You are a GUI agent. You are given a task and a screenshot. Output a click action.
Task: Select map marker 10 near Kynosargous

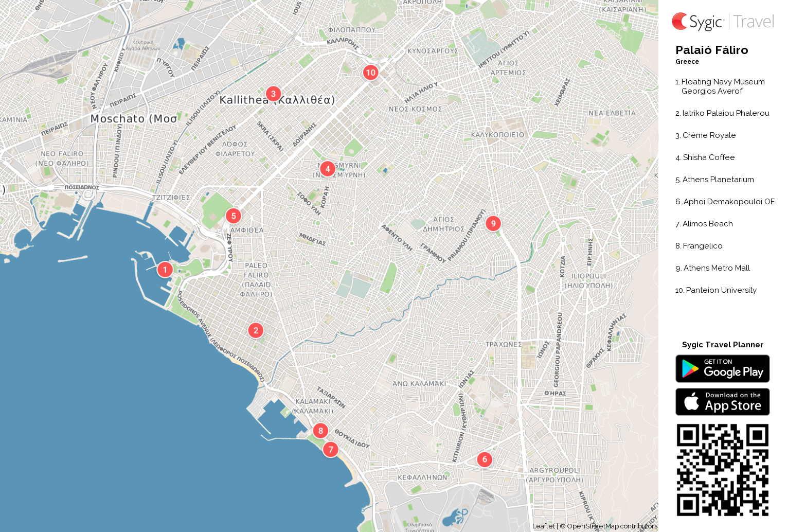pyautogui.click(x=370, y=72)
